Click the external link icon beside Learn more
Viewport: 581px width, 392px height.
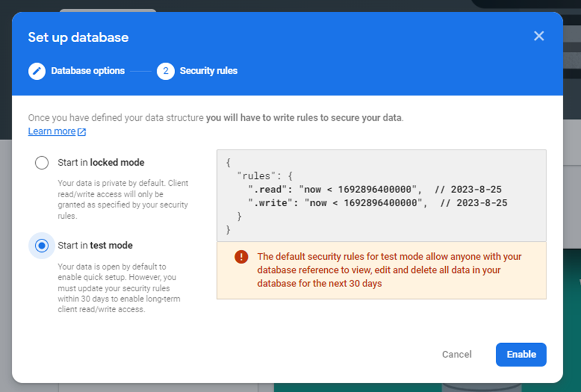click(82, 132)
